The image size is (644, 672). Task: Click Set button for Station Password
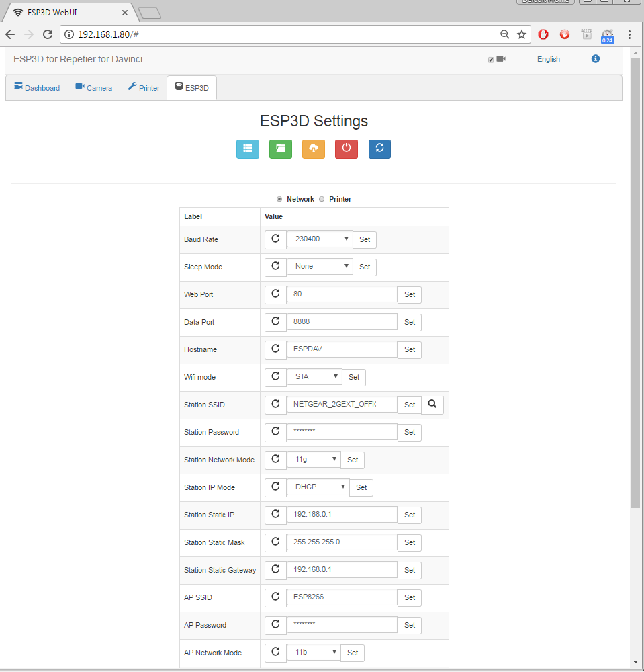[x=410, y=432]
